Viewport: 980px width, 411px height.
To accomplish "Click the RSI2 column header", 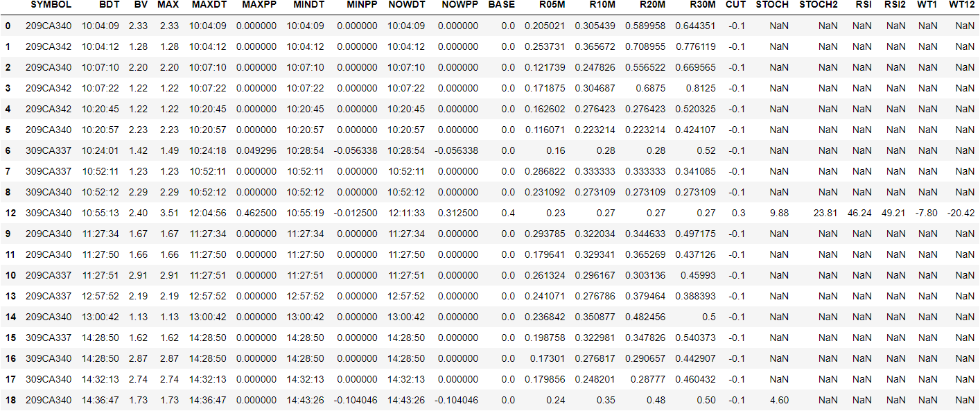I will pos(895,5).
